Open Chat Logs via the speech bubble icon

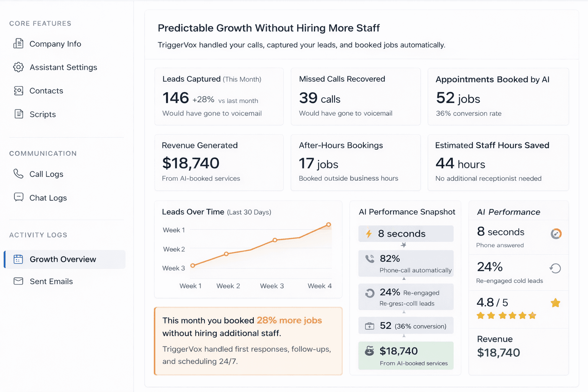coord(18,198)
